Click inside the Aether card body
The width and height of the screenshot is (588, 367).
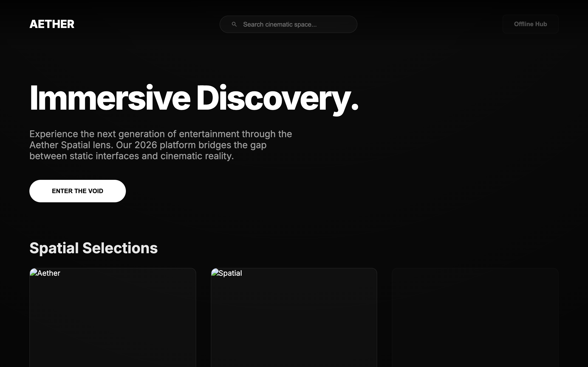pos(113,328)
